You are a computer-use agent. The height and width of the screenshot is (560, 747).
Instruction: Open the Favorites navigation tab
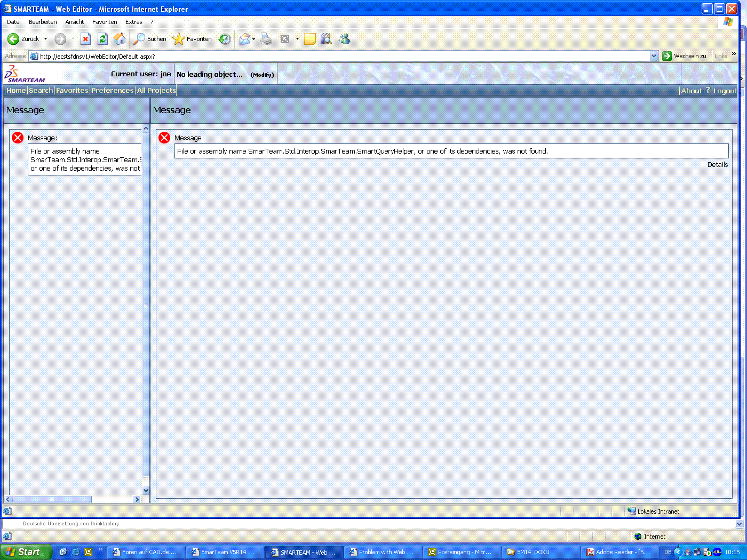72,91
